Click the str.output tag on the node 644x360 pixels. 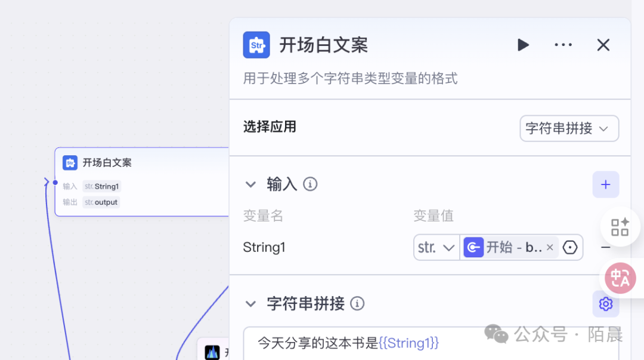101,202
